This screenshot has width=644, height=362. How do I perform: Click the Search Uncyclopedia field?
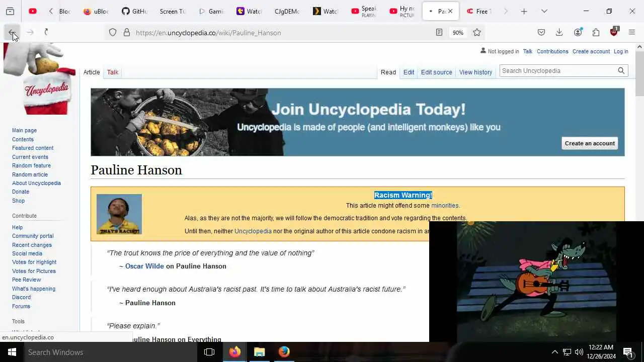(x=557, y=71)
